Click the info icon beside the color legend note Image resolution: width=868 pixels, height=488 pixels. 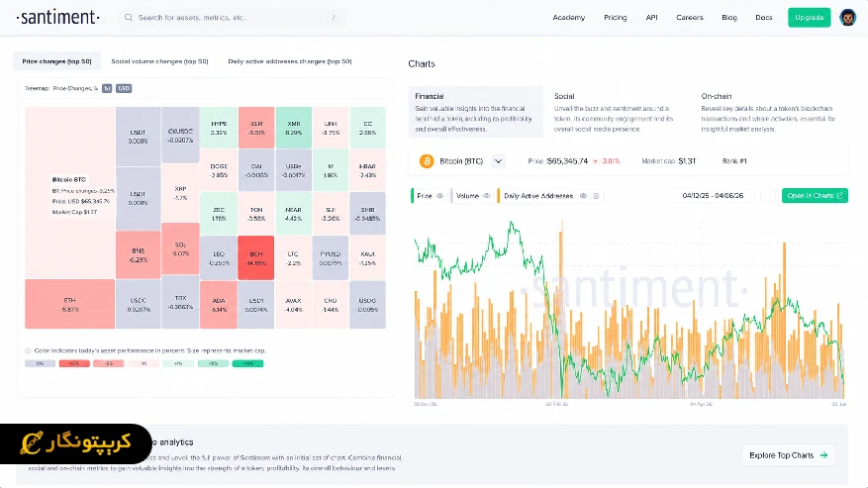pos(28,350)
